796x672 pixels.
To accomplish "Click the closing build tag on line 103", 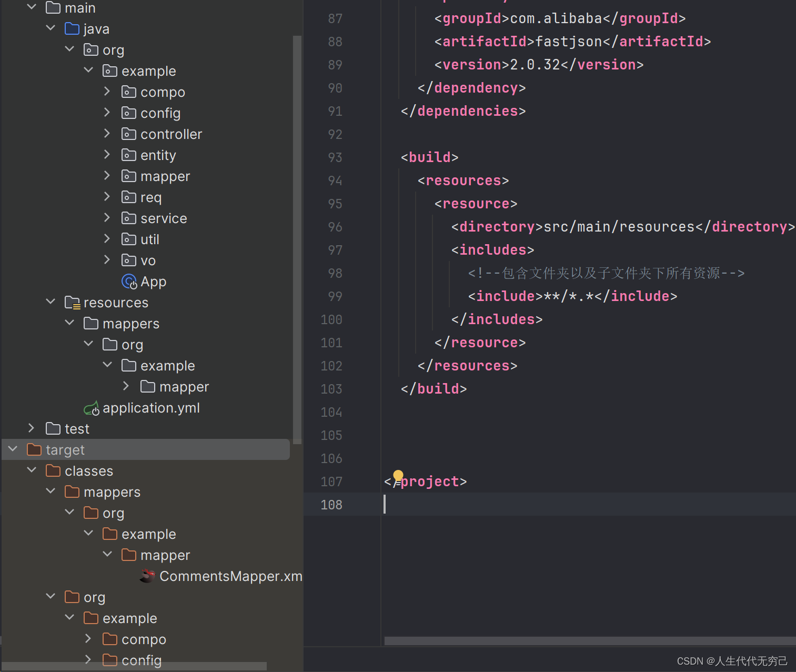I will (434, 389).
